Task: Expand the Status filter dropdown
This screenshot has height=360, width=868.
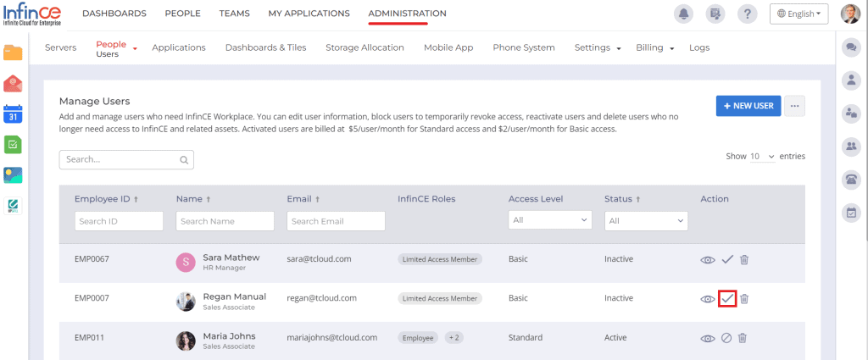Action: pos(645,220)
